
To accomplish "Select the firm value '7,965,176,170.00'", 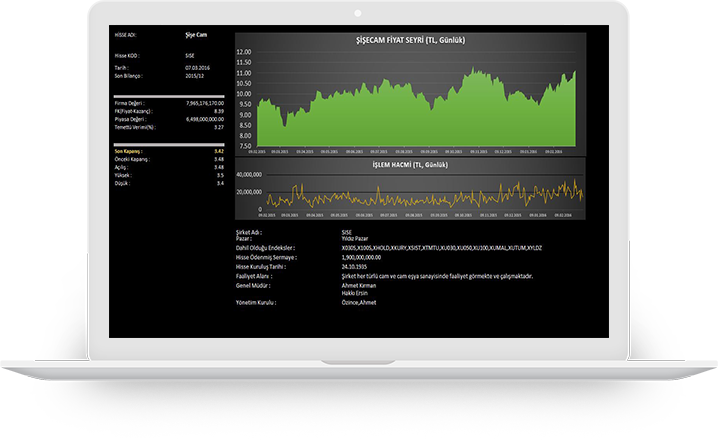I will [x=205, y=103].
